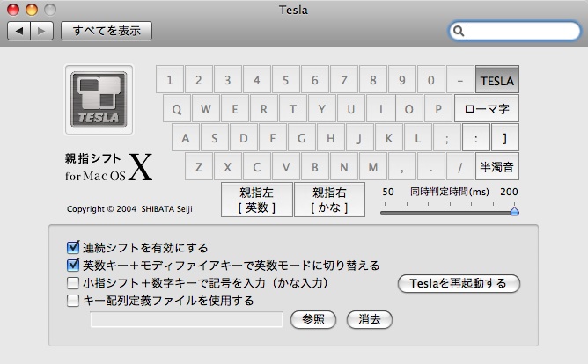This screenshot has height=364, width=588.
Task: Click the W key
Action: (x=205, y=109)
